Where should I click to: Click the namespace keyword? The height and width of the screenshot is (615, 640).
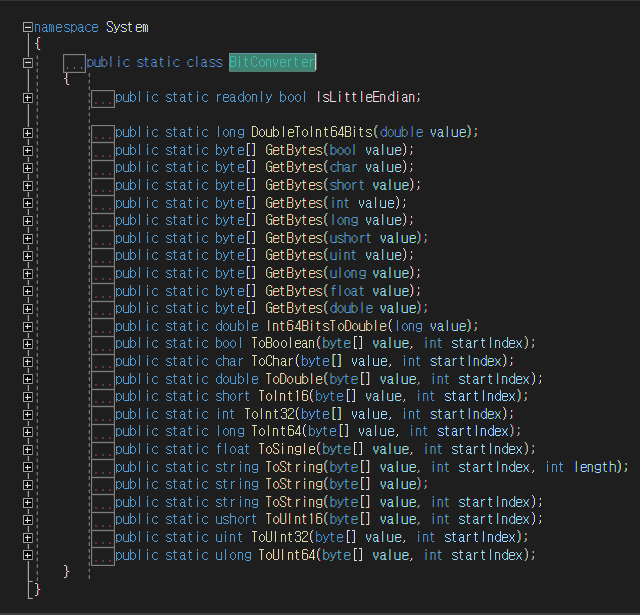pos(66,28)
